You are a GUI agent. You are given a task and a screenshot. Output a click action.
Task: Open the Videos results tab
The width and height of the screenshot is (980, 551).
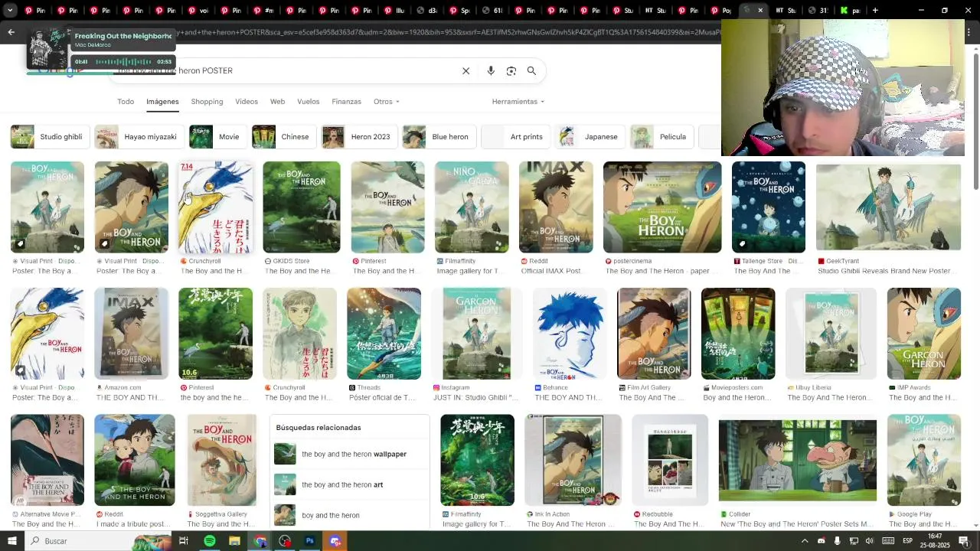[x=247, y=101]
